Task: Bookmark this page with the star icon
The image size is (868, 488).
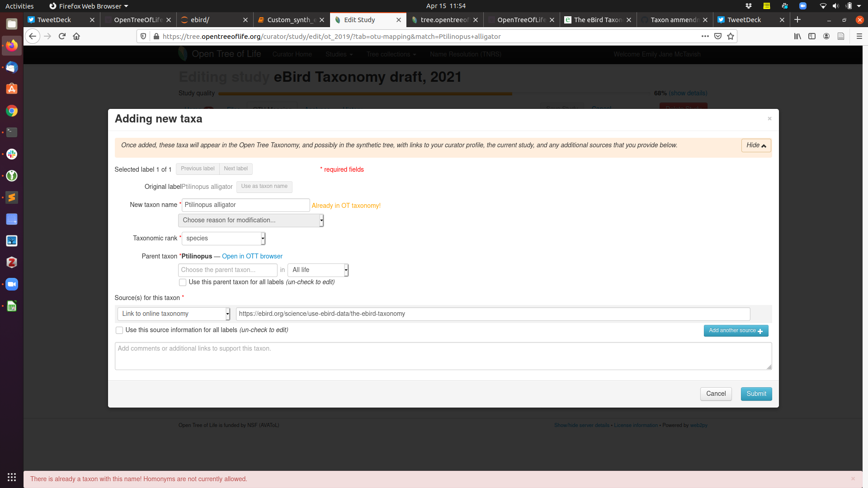Action: click(x=731, y=36)
